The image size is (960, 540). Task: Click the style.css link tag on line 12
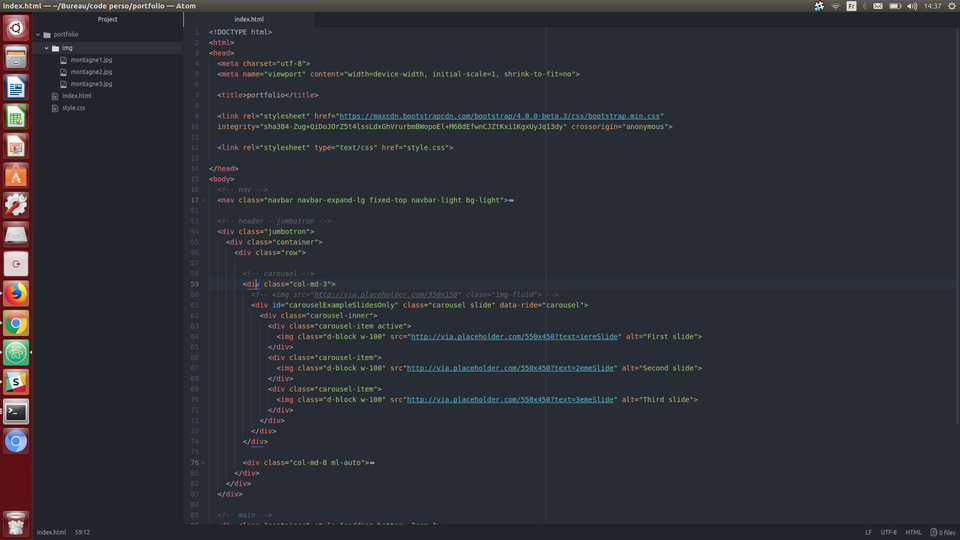click(x=335, y=148)
